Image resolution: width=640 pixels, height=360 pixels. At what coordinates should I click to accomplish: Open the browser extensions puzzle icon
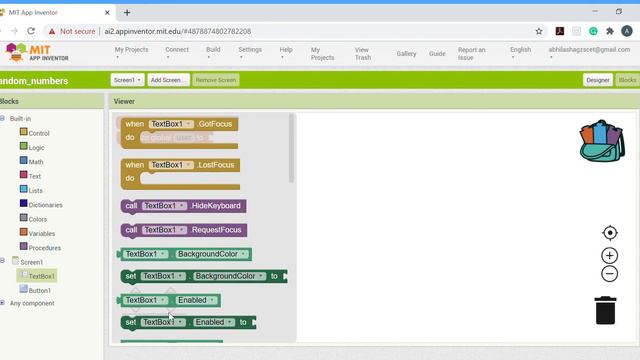pos(610,31)
